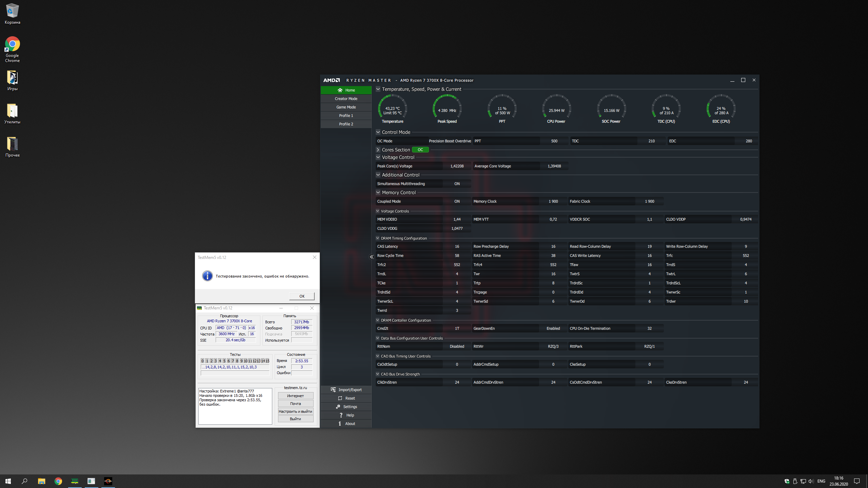Collapse DRAM Timing Configuration section
868x488 pixels.
click(377, 238)
